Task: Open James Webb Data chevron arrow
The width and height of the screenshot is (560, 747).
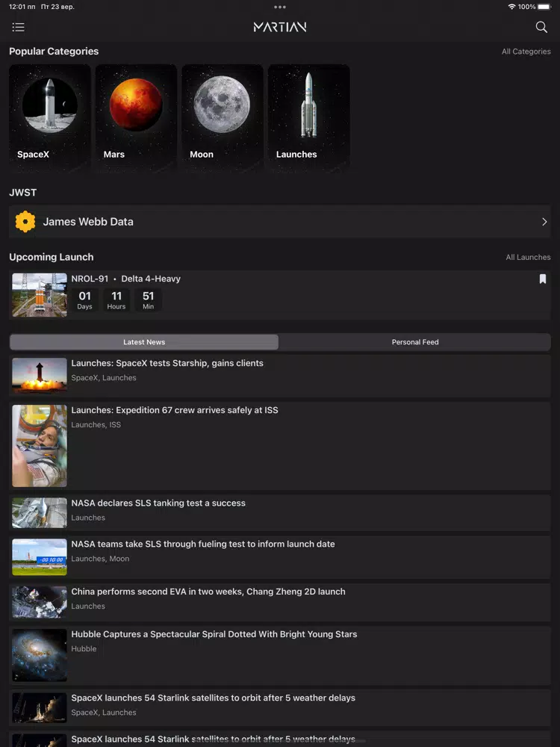Action: tap(544, 222)
